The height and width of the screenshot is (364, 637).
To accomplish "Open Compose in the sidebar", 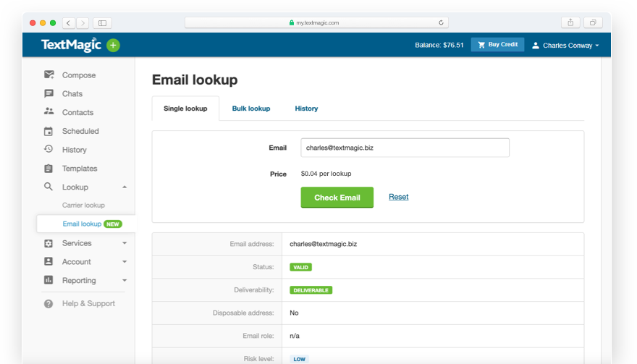I will pos(79,75).
